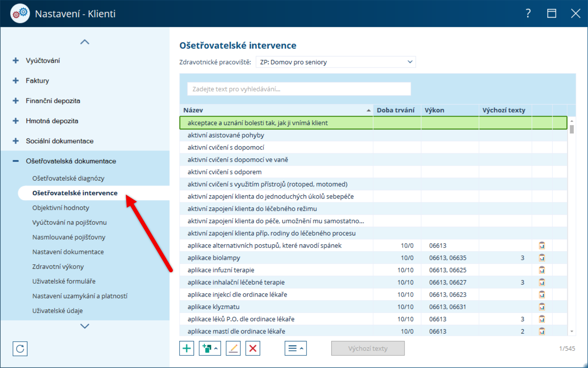Expand the Finanční depozita section
This screenshot has width=588, height=368.
point(16,101)
